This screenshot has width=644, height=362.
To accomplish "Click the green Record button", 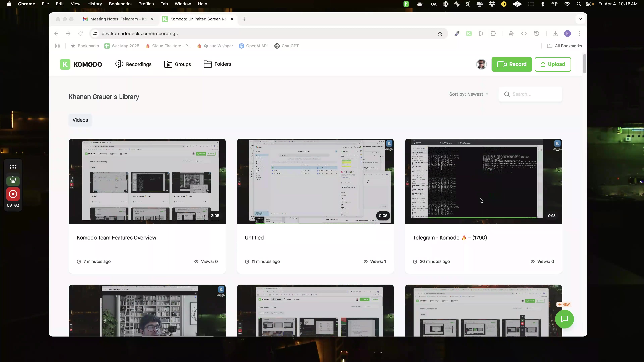I will 512,64.
